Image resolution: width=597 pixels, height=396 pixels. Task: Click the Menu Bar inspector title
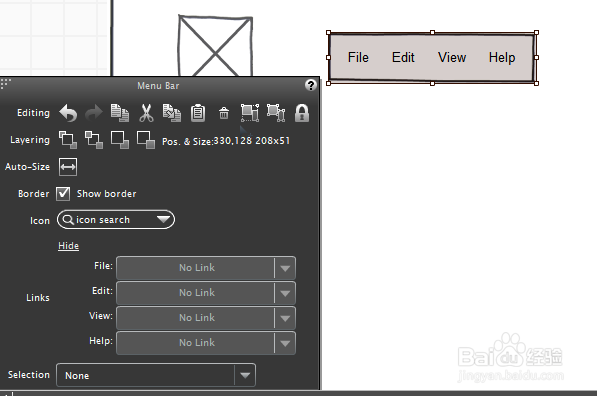click(x=158, y=86)
